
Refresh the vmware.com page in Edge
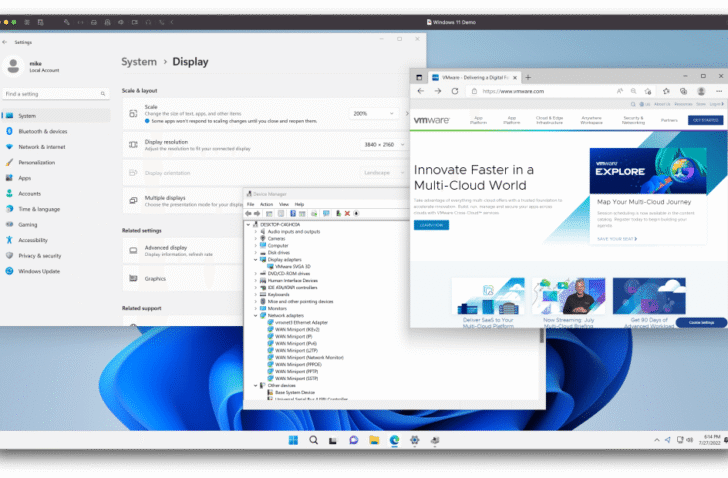[x=455, y=91]
